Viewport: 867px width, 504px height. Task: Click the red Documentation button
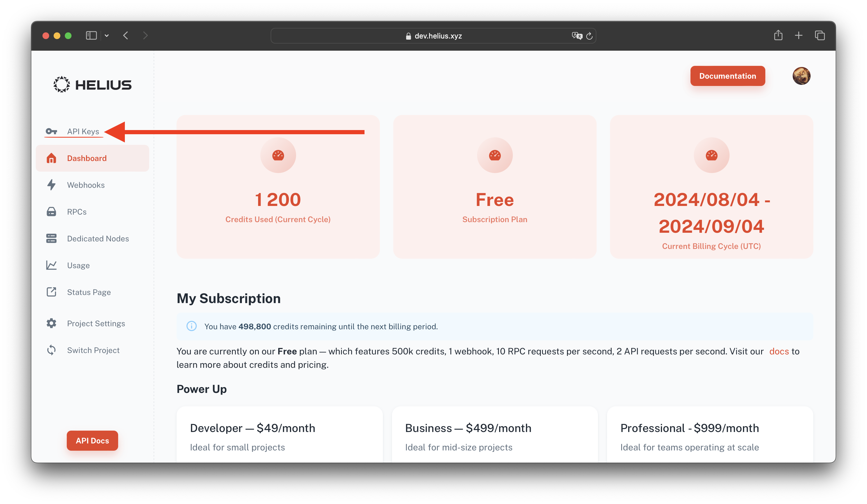pos(728,76)
